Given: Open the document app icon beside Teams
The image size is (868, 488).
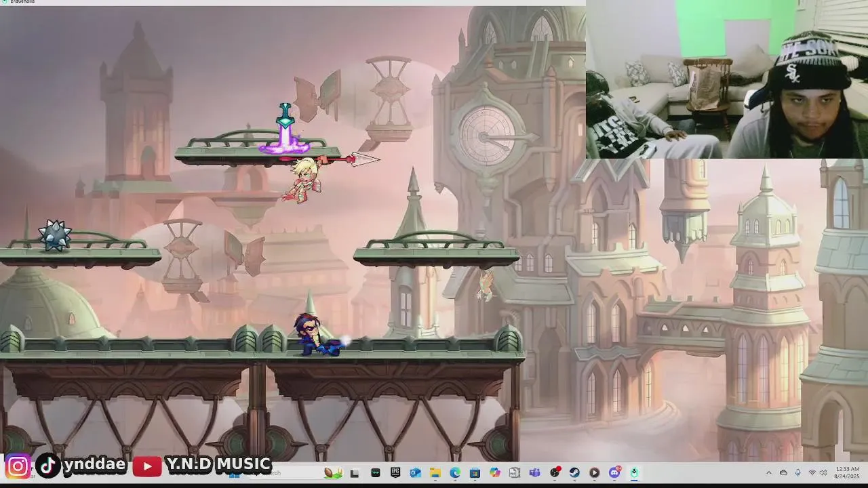Looking at the screenshot, I should pyautogui.click(x=514, y=472).
